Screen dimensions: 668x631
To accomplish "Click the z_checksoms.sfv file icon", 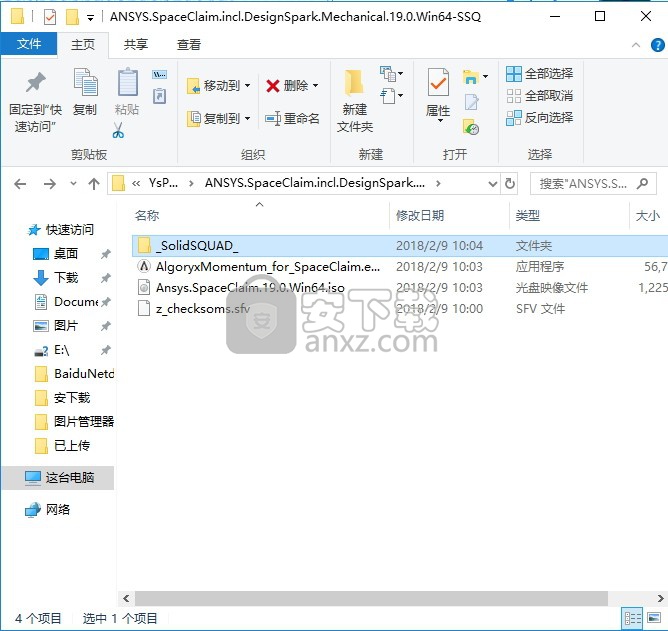I will coord(144,308).
